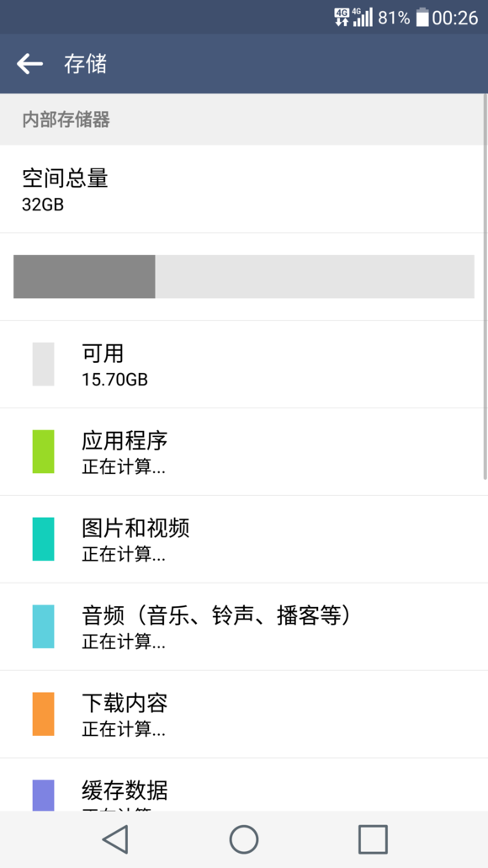488x868 pixels.
Task: Tap the Android back navigation triangle
Action: tap(115, 839)
